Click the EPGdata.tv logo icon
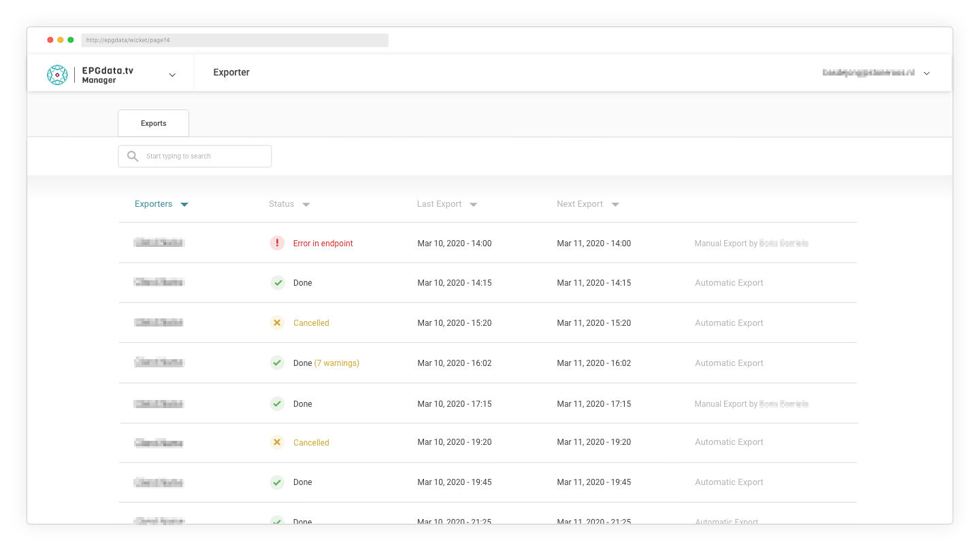The width and height of the screenshot is (980, 551). [57, 75]
